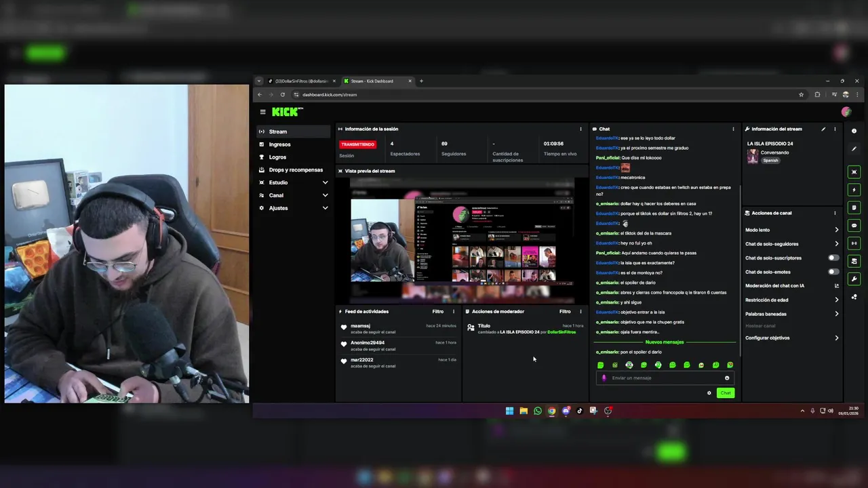Click the pencil icon in right rail

tap(854, 149)
